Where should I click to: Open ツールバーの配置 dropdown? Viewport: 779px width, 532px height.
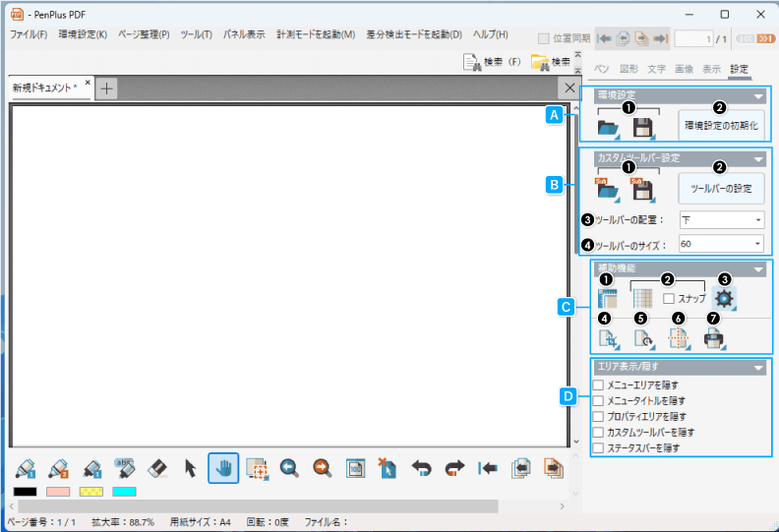(722, 219)
